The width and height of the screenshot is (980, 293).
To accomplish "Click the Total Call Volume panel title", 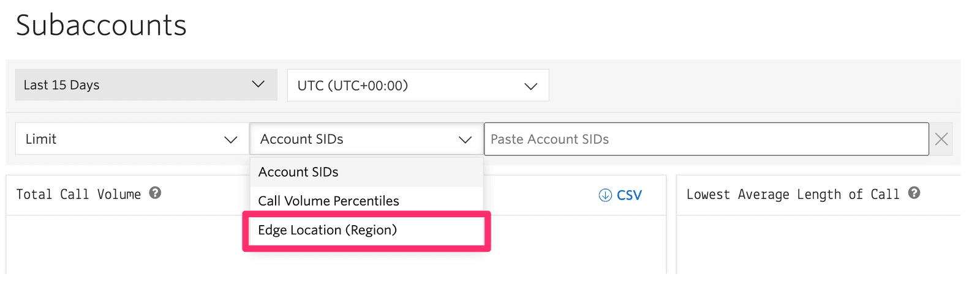I will [78, 195].
